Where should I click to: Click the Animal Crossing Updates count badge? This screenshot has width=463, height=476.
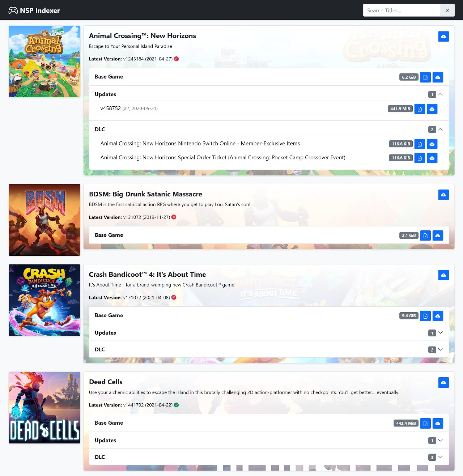pyautogui.click(x=432, y=95)
